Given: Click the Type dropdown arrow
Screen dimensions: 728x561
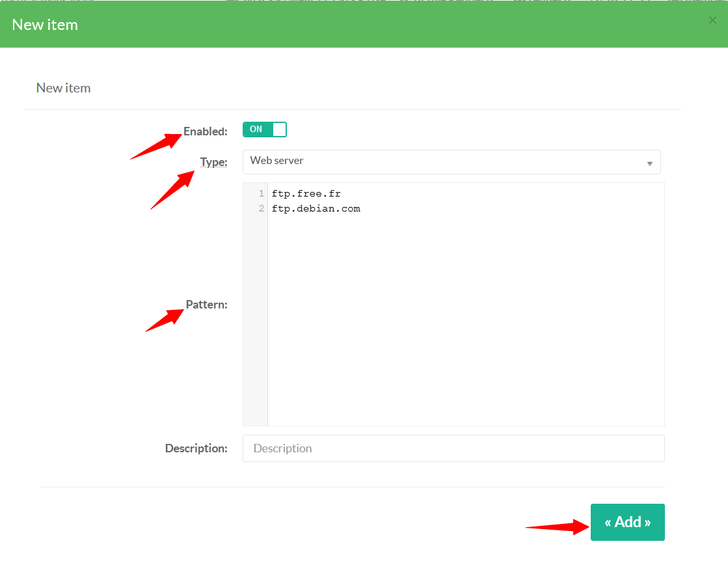Looking at the screenshot, I should (649, 163).
